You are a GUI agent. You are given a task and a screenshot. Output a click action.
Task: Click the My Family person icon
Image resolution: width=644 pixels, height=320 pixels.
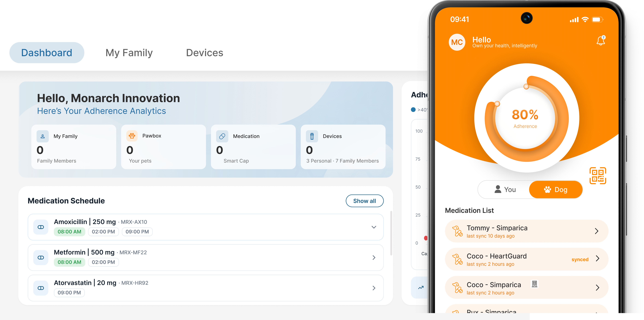[43, 136]
